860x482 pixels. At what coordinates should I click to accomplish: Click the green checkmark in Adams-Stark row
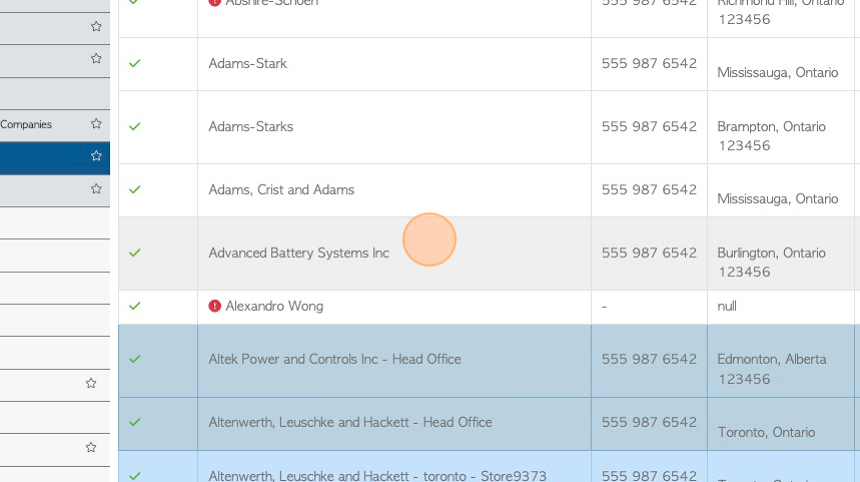click(134, 64)
